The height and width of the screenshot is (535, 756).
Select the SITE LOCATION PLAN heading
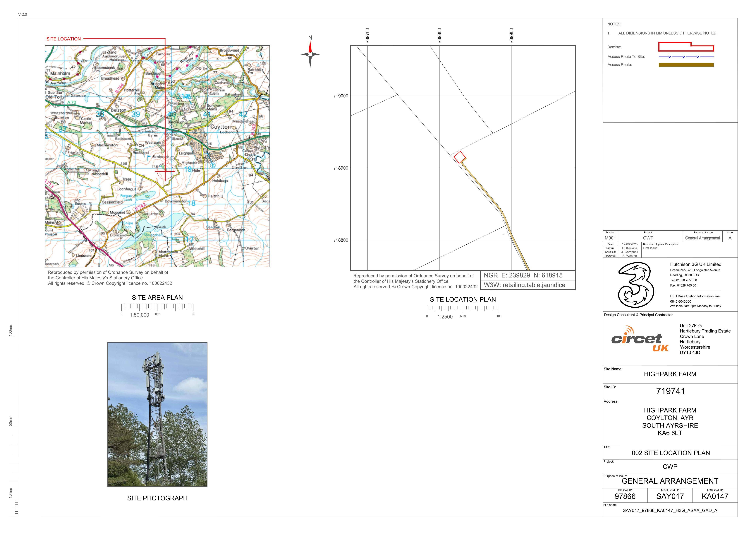point(463,300)
